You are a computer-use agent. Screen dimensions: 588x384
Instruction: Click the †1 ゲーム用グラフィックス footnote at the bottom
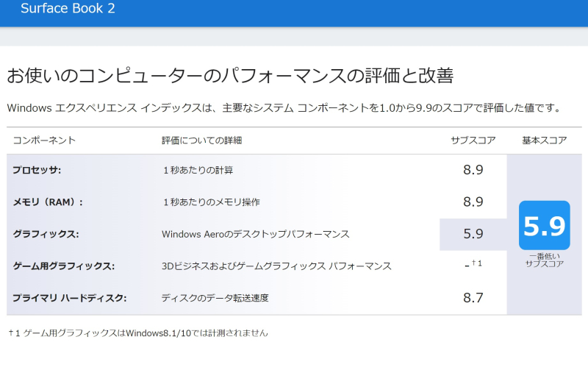point(138,333)
